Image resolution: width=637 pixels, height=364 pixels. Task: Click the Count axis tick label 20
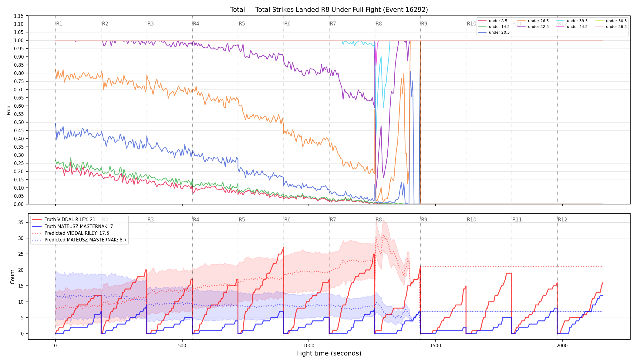[21, 270]
